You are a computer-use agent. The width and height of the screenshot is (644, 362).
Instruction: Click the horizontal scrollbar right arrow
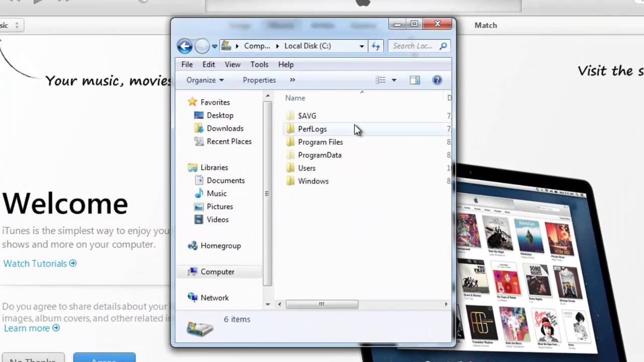(x=446, y=304)
